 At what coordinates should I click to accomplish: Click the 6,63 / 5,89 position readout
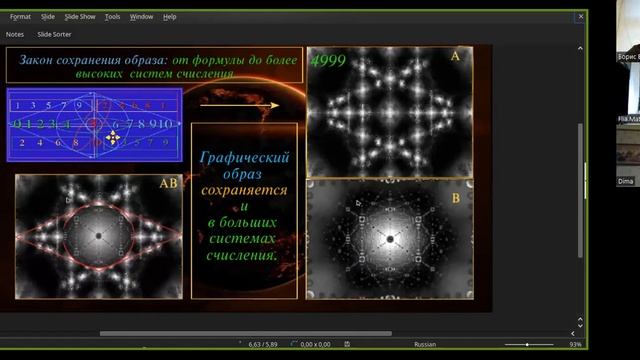point(262,344)
